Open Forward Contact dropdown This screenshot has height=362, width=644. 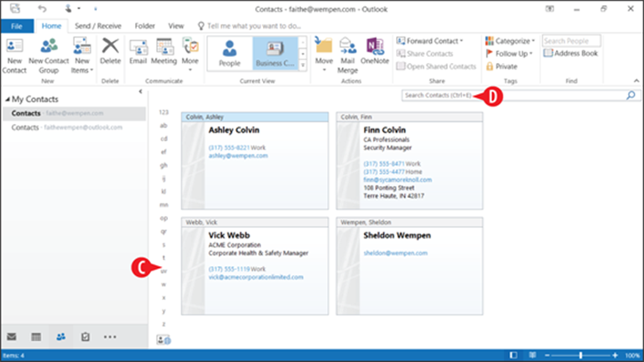coord(430,41)
